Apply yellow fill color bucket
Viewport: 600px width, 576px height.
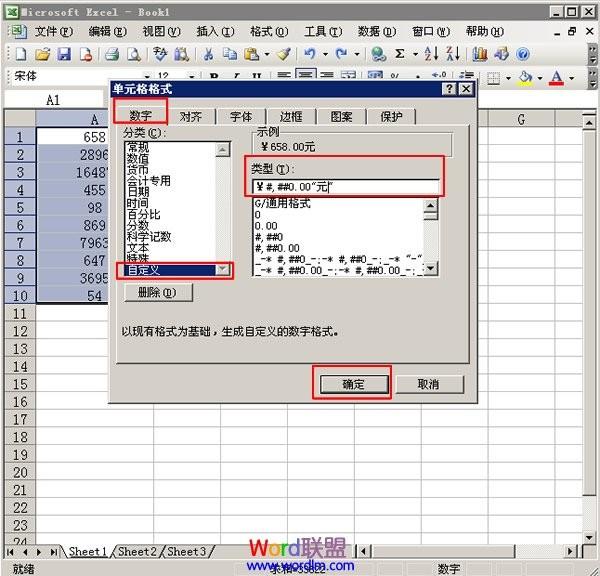pyautogui.click(x=525, y=78)
